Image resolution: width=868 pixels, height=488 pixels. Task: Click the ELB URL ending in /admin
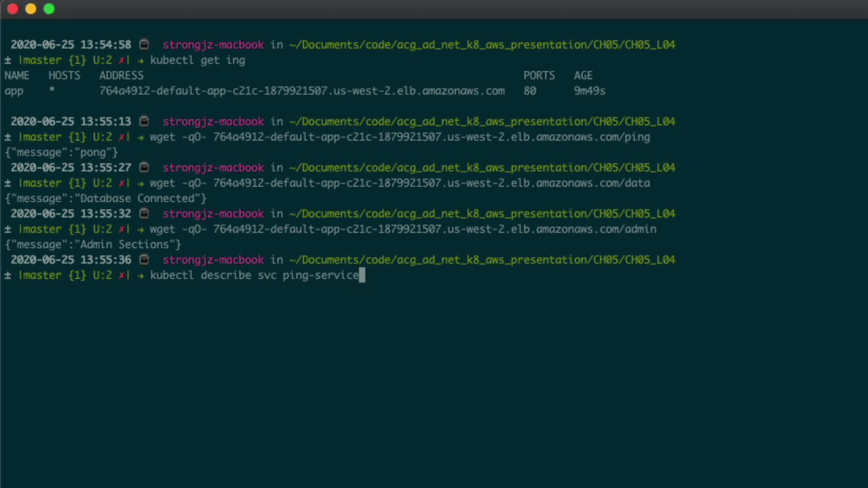[434, 229]
